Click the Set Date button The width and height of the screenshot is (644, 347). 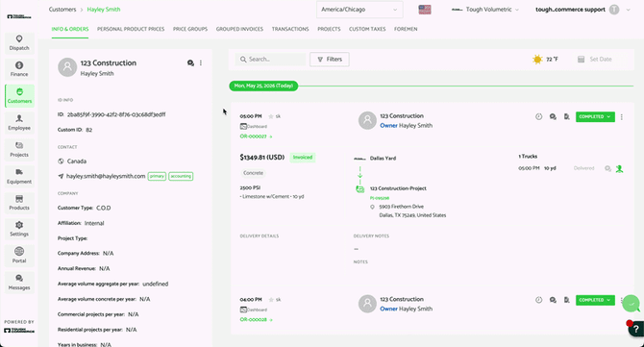[x=595, y=60]
